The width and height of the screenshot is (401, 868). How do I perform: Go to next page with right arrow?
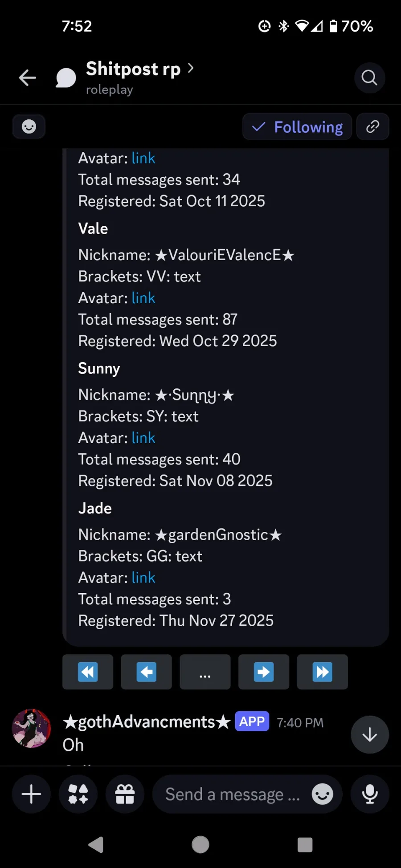pyautogui.click(x=264, y=672)
